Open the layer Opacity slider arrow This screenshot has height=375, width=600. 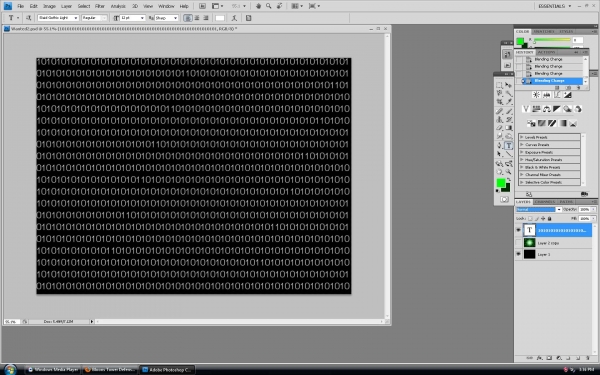tap(593, 210)
